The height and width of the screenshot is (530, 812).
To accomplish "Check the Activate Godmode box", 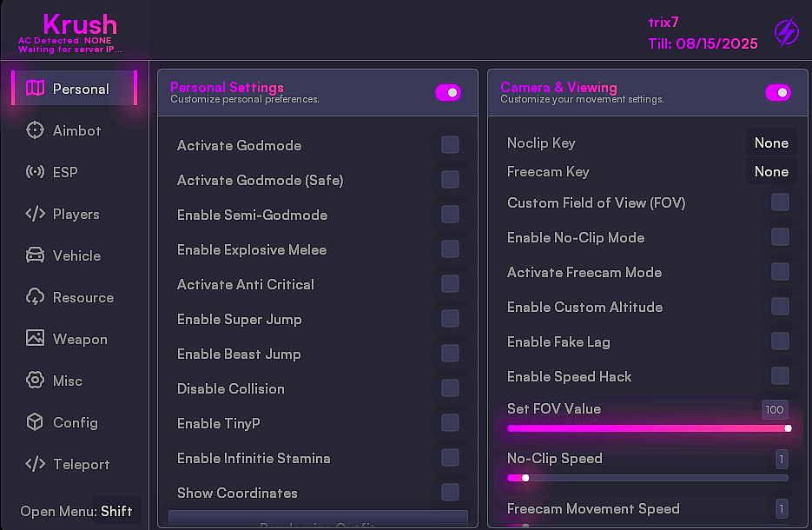I will click(x=450, y=145).
